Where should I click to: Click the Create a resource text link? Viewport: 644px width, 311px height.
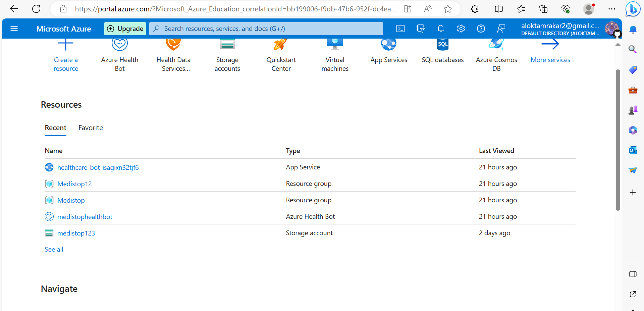click(x=66, y=64)
